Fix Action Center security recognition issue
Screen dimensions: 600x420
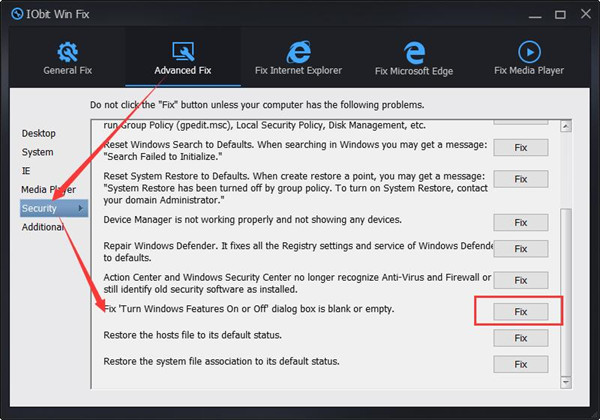(x=521, y=280)
